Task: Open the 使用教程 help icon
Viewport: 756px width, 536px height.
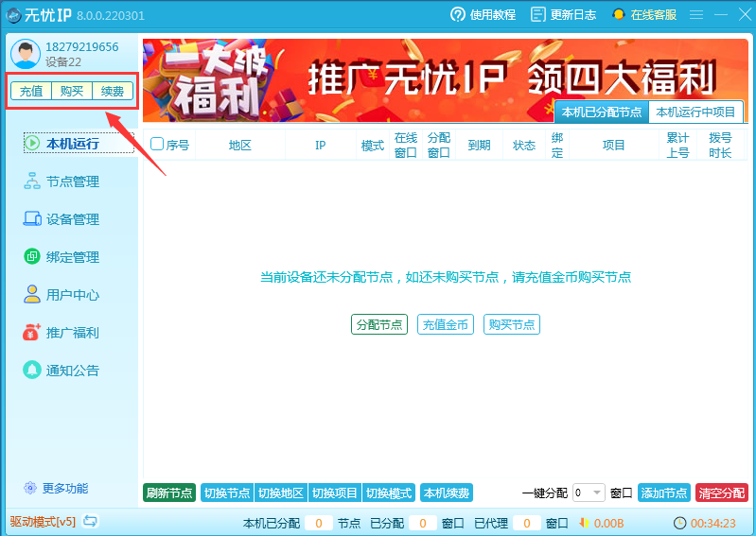Action: (458, 14)
